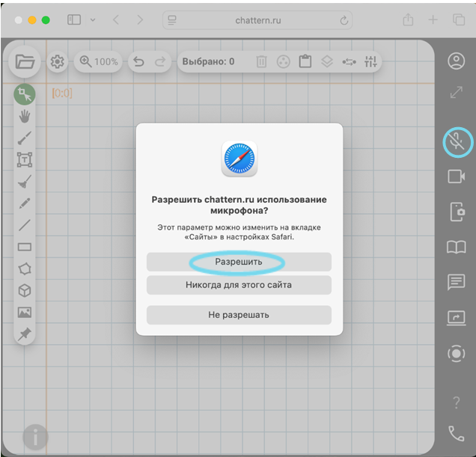Open the folder menu at top left
The height and width of the screenshot is (457, 476).
pos(25,61)
